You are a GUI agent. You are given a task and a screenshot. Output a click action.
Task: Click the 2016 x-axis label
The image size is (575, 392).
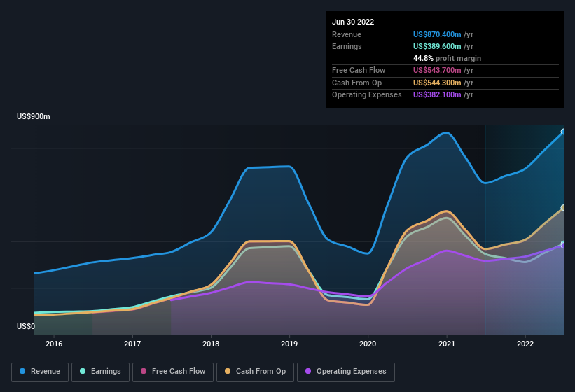tap(54, 344)
